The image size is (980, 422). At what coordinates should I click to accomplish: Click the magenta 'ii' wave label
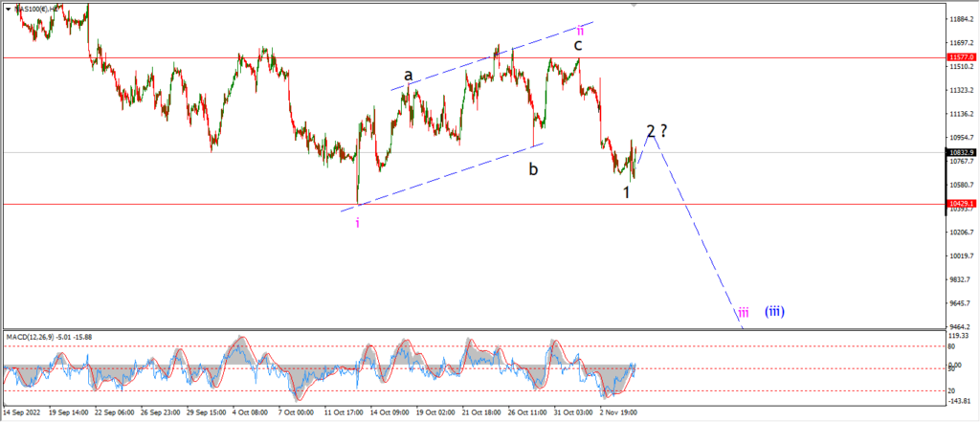click(581, 30)
